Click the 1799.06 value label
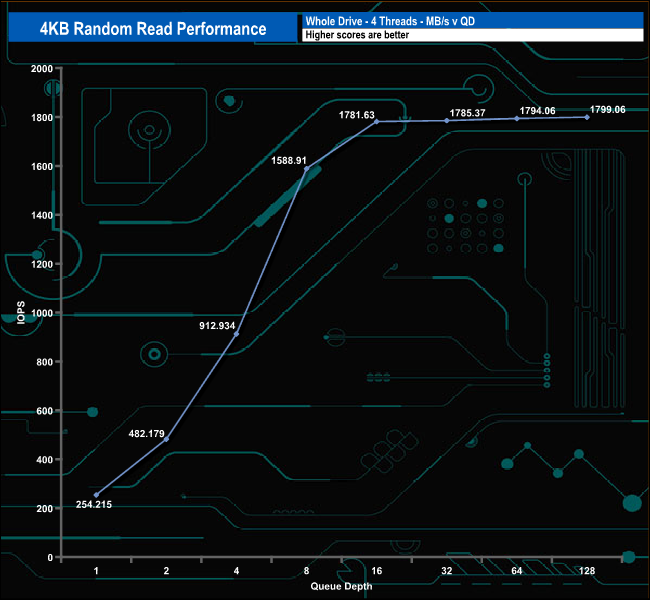The image size is (650, 600). tap(606, 110)
